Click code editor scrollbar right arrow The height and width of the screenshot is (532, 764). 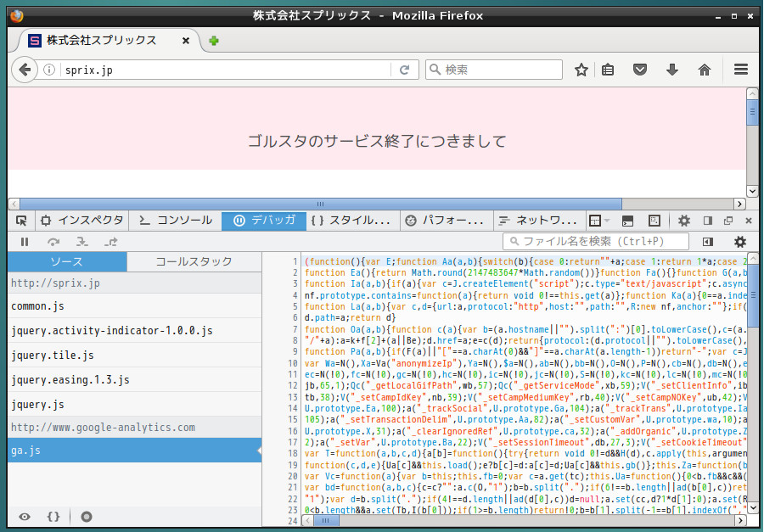(740, 521)
